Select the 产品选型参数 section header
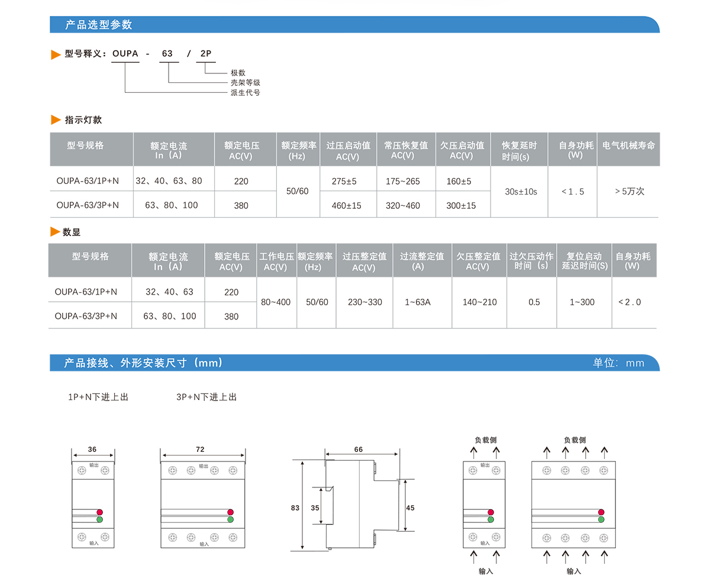The width and height of the screenshot is (710, 588). tap(98, 25)
